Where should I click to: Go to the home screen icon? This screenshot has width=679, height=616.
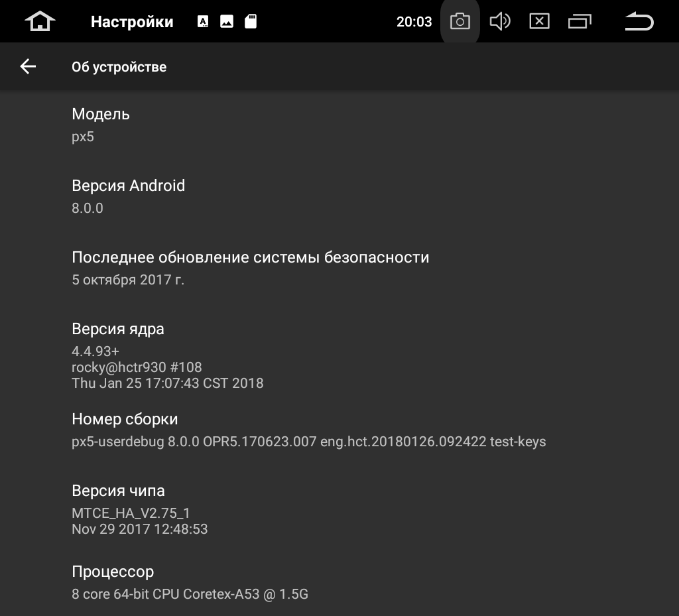coord(40,21)
